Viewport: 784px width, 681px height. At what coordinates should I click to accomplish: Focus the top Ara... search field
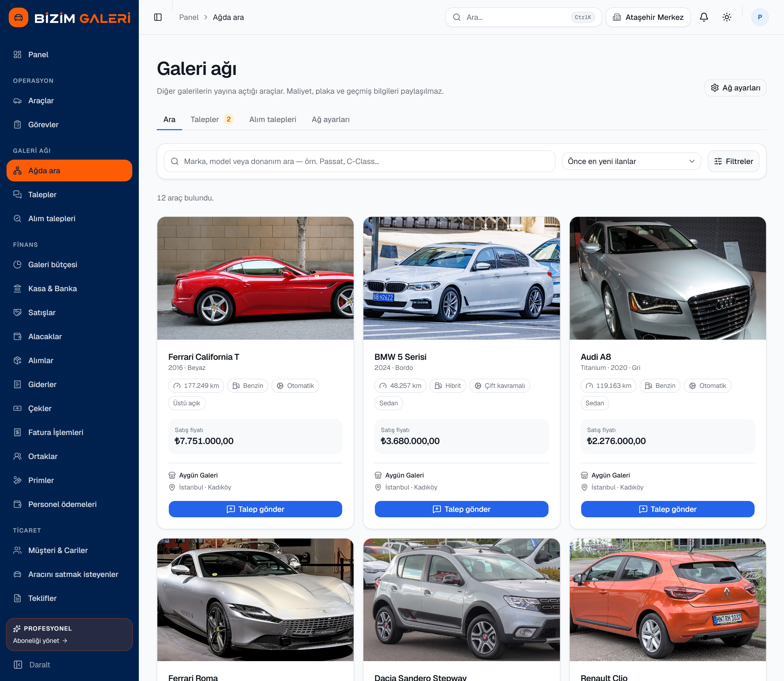coord(523,17)
